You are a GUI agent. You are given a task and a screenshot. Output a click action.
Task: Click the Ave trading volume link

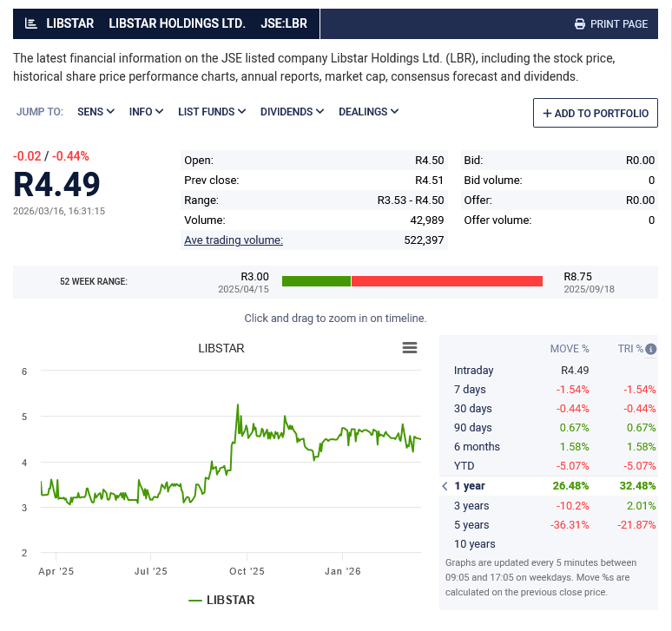pos(233,240)
